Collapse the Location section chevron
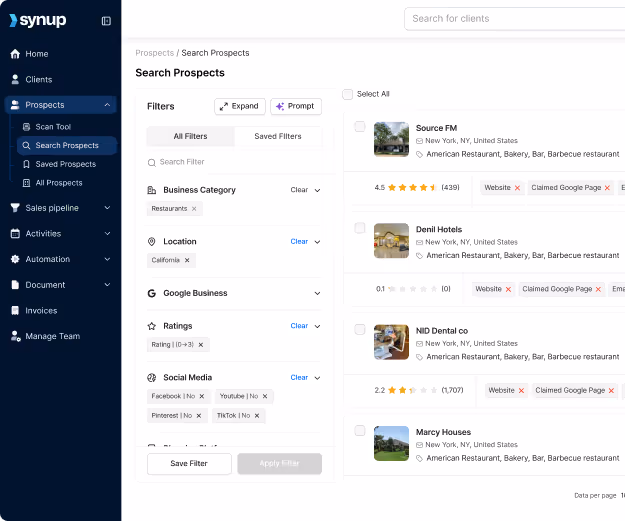This screenshot has width=625, height=521. (x=317, y=242)
